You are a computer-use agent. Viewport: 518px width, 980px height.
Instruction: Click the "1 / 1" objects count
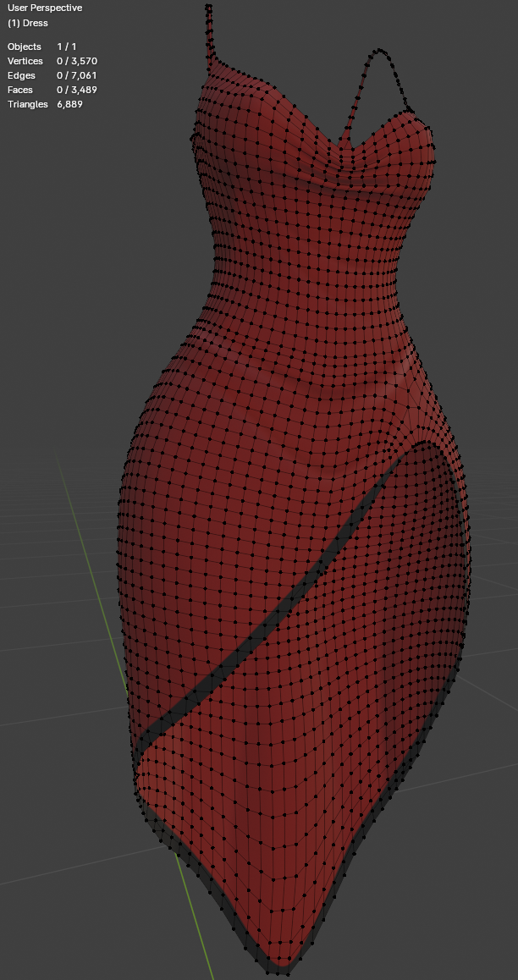[x=66, y=47]
